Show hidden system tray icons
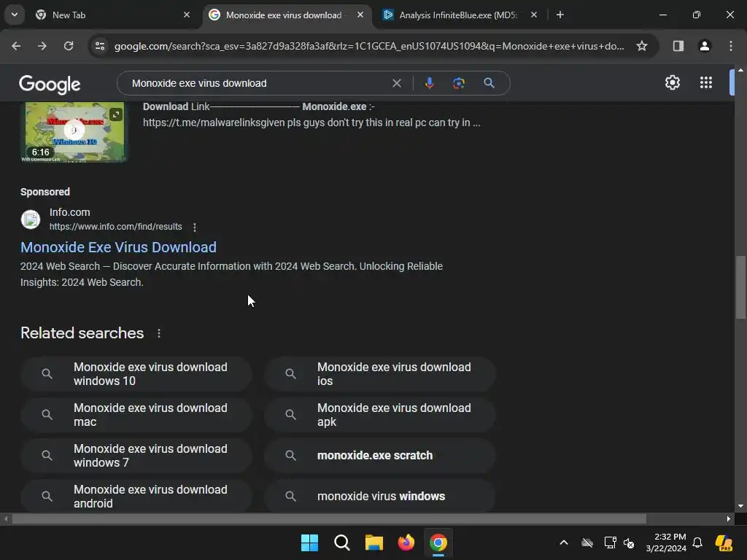Image resolution: width=747 pixels, height=560 pixels. pyautogui.click(x=564, y=542)
